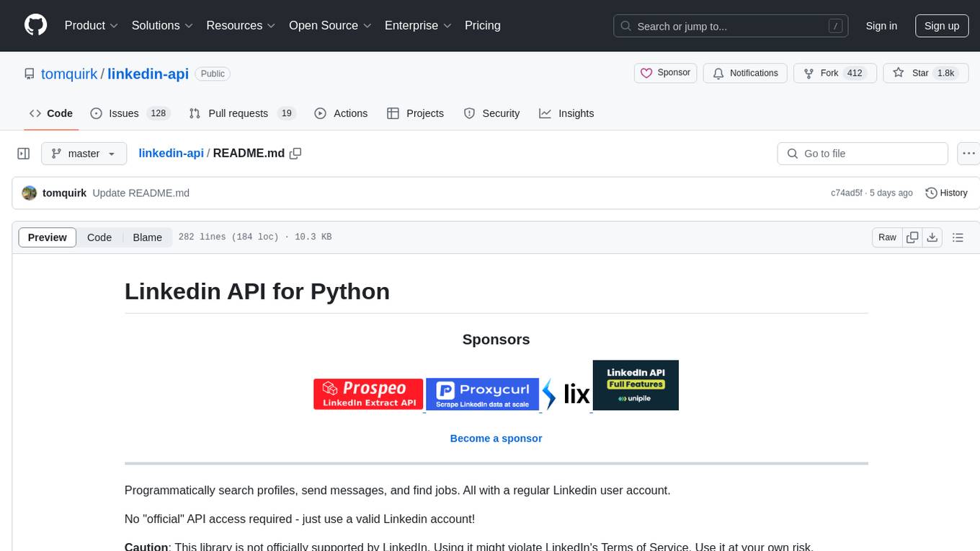Expand the file tree side panel
980x551 pixels.
pos(24,154)
